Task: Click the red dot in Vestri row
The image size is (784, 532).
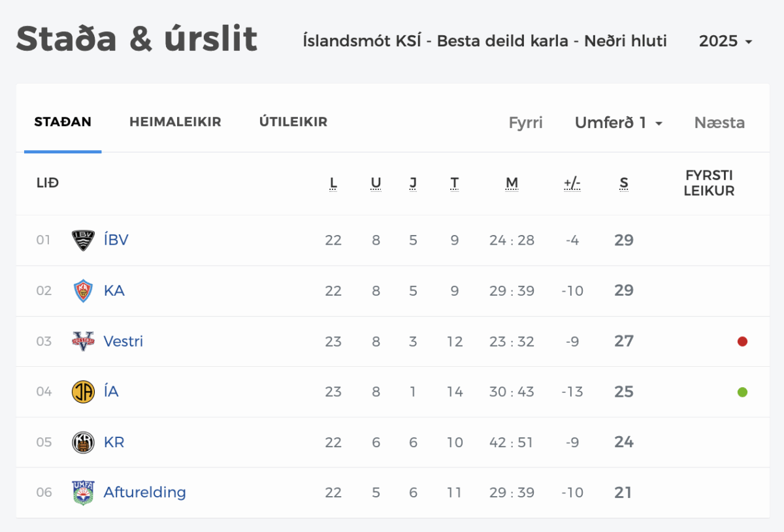Action: 742,341
